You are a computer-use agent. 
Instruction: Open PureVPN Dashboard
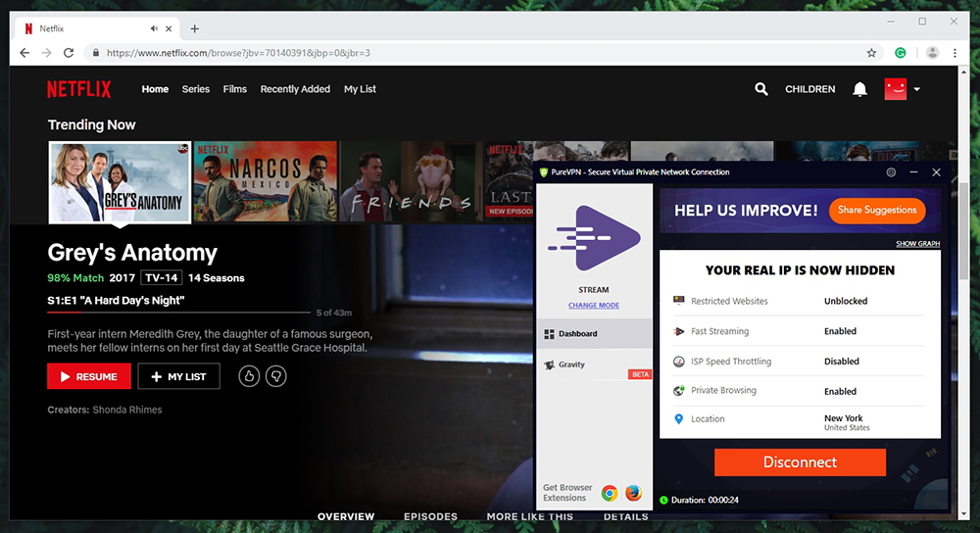pos(594,334)
